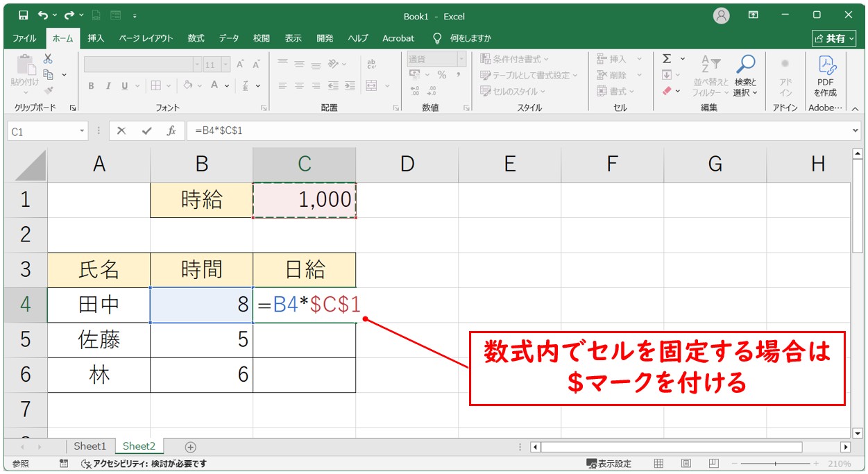Toggle Middle vertical alignment
This screenshot has height=474, width=868.
(x=299, y=64)
